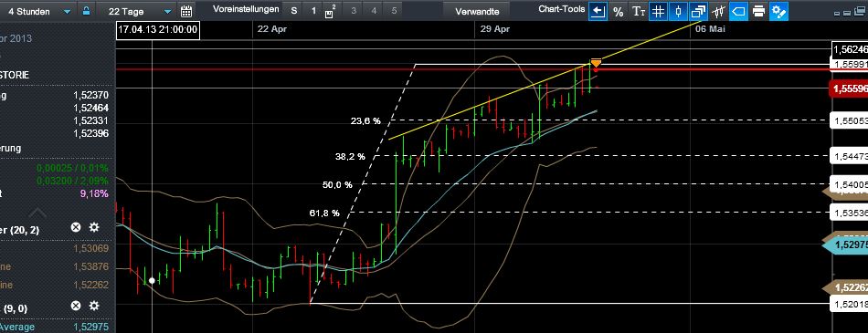Select the 23,6 % Fibonacci level label
This screenshot has width=868, height=333.
365,120
